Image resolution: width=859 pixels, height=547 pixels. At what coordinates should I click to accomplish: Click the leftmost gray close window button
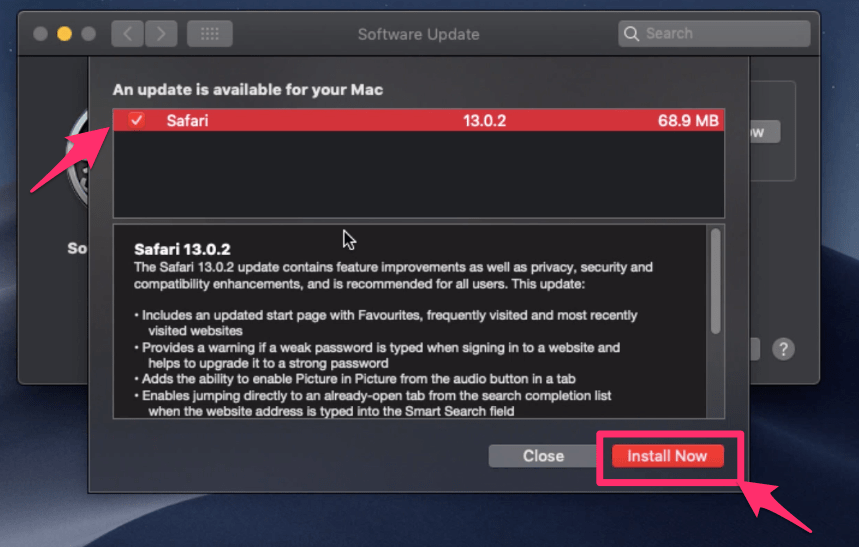pyautogui.click(x=41, y=33)
